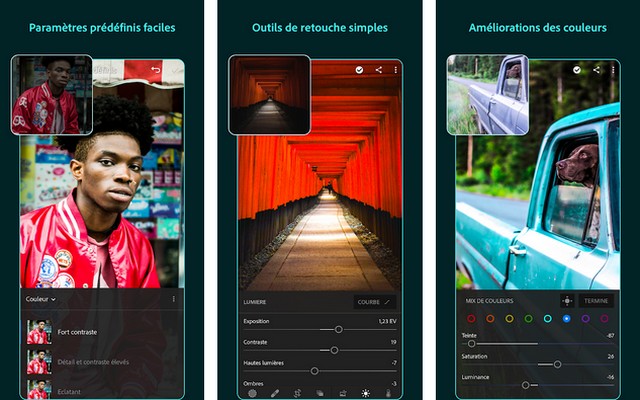Select the red color channel circle
Viewport: 640px width, 400px height.
click(471, 318)
